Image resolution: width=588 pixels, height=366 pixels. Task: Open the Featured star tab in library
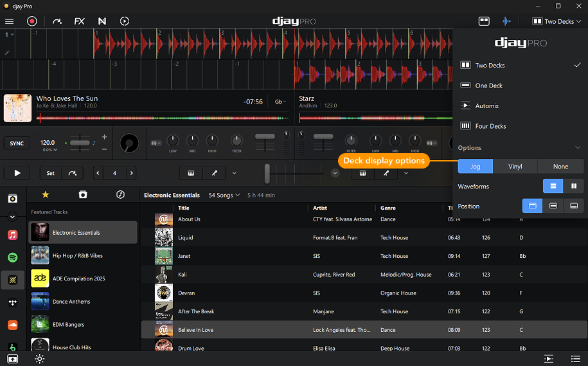(46, 194)
